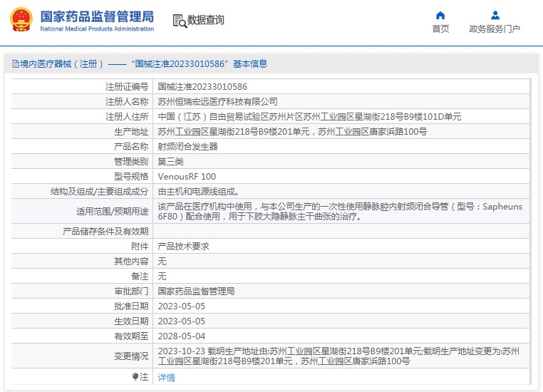Screen dimensions: 543x392
Task: Click the 有效期至 row label
Action: click(131, 336)
